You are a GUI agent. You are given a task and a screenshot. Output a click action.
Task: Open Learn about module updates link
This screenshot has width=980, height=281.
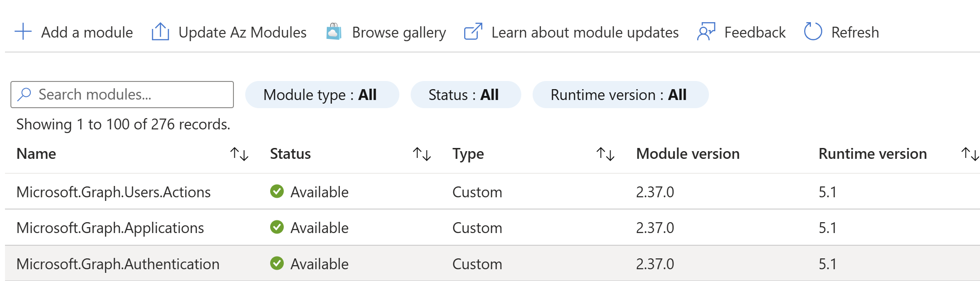point(585,33)
